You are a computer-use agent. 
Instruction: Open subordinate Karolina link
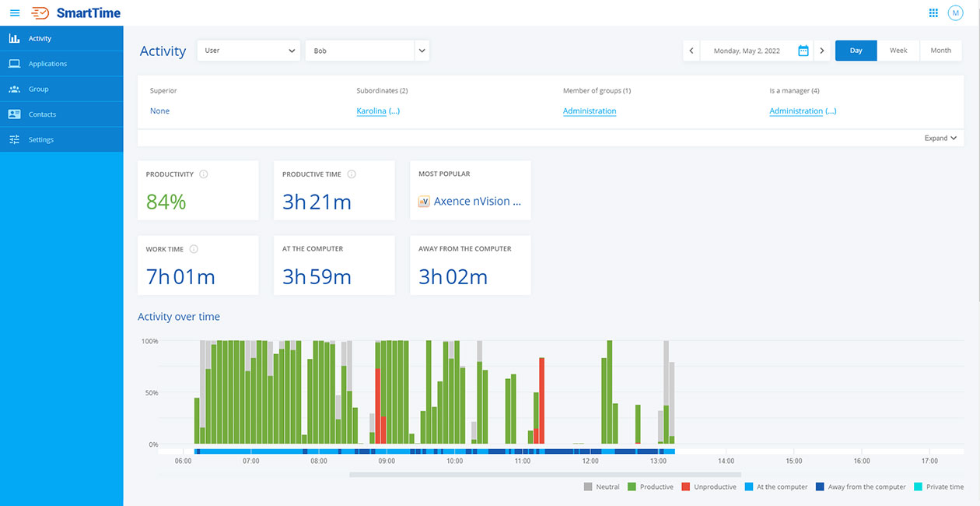[x=371, y=111]
